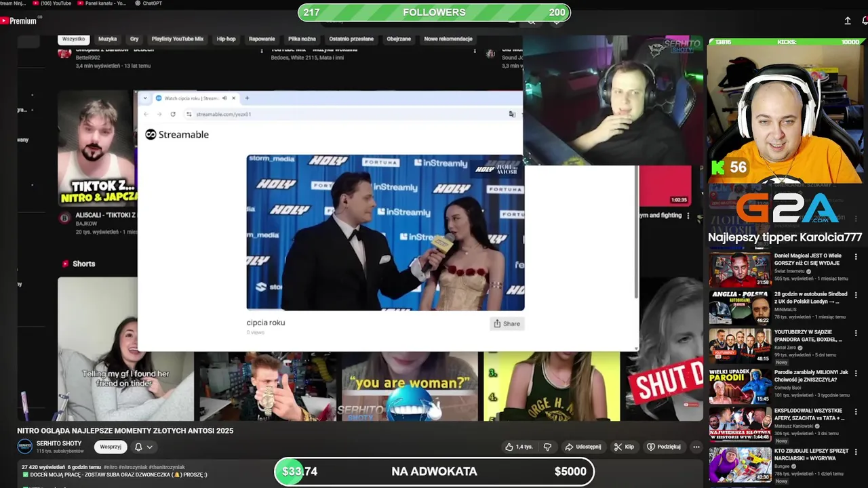868x488 pixels.
Task: Switch to the Panel kanału browser tab
Action: tap(102, 3)
